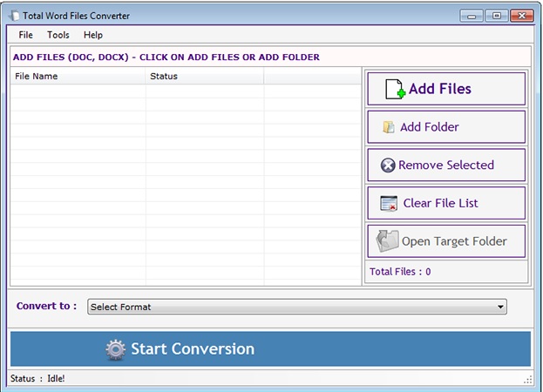The height and width of the screenshot is (392, 543).
Task: Click the Status column header
Action: tap(204, 76)
